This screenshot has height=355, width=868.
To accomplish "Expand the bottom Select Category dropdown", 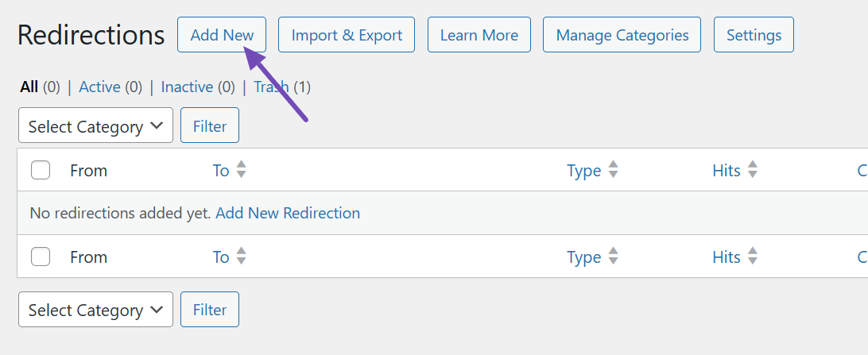I will click(95, 310).
